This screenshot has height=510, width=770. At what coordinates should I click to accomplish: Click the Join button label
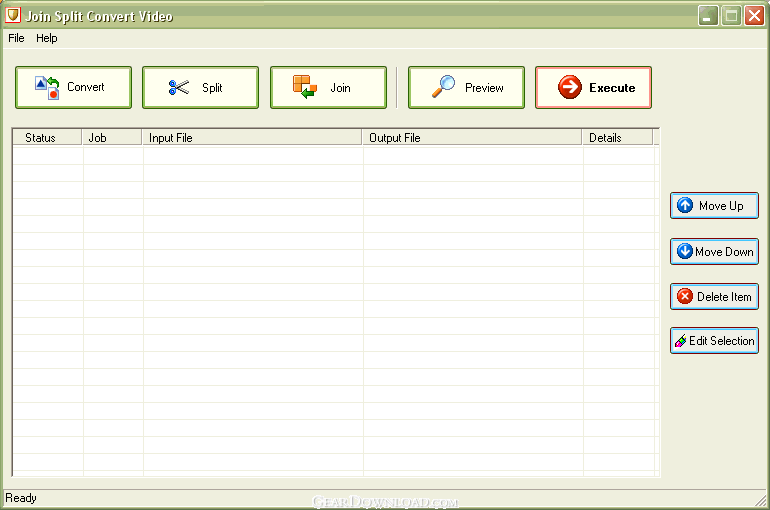point(340,88)
